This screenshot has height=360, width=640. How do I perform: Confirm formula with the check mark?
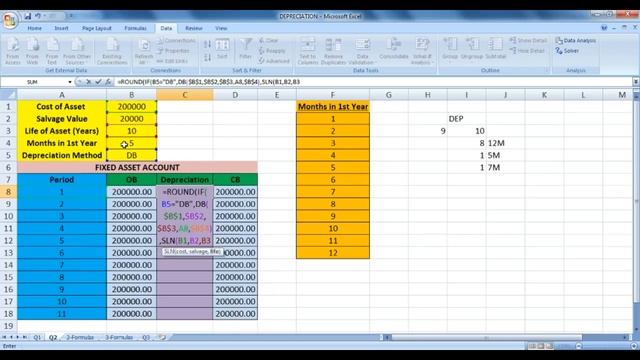(x=98, y=82)
